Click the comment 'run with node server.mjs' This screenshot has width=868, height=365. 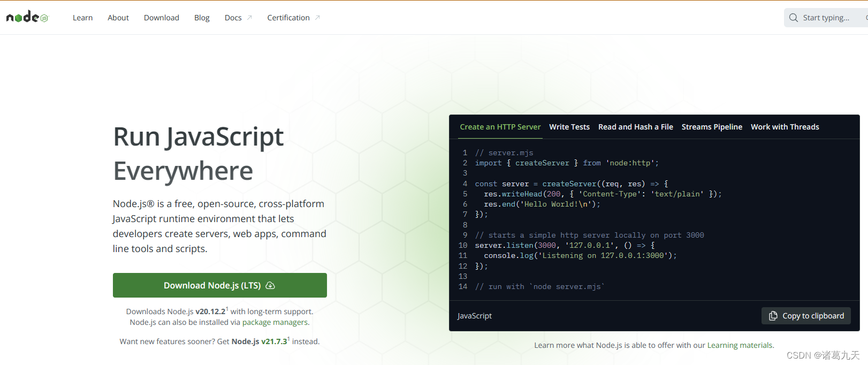[540, 286]
